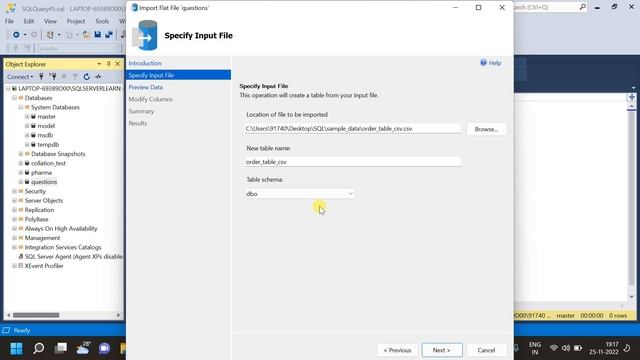The height and width of the screenshot is (360, 640).
Task: Open the View menu
Action: coord(50,21)
